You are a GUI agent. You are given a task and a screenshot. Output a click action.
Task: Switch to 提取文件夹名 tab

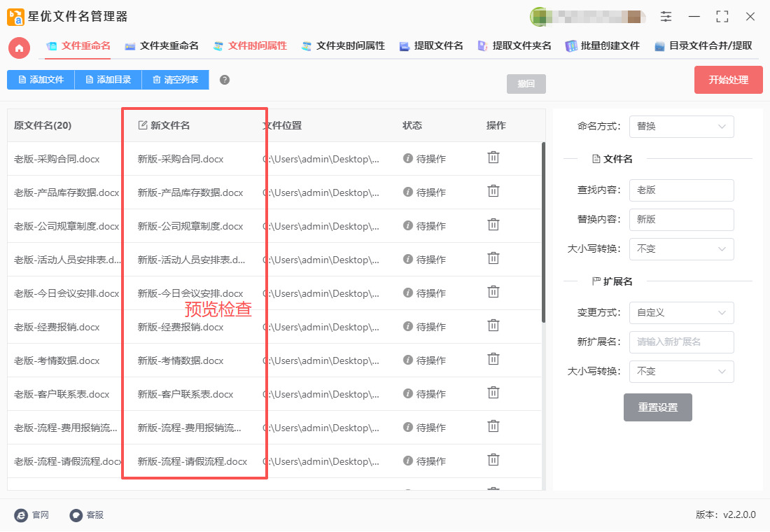pyautogui.click(x=514, y=46)
